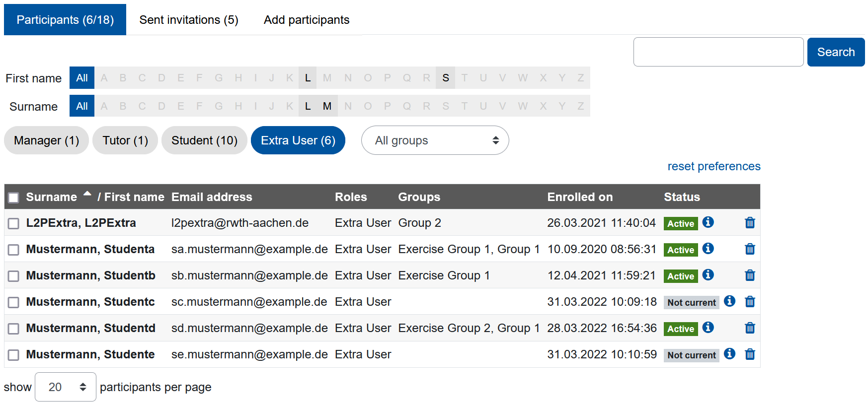Click the Search button

[836, 52]
